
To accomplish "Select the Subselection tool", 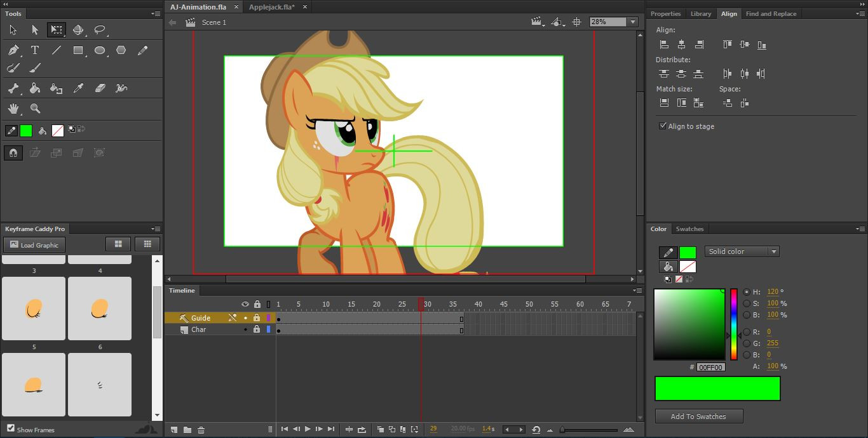I will pos(35,30).
